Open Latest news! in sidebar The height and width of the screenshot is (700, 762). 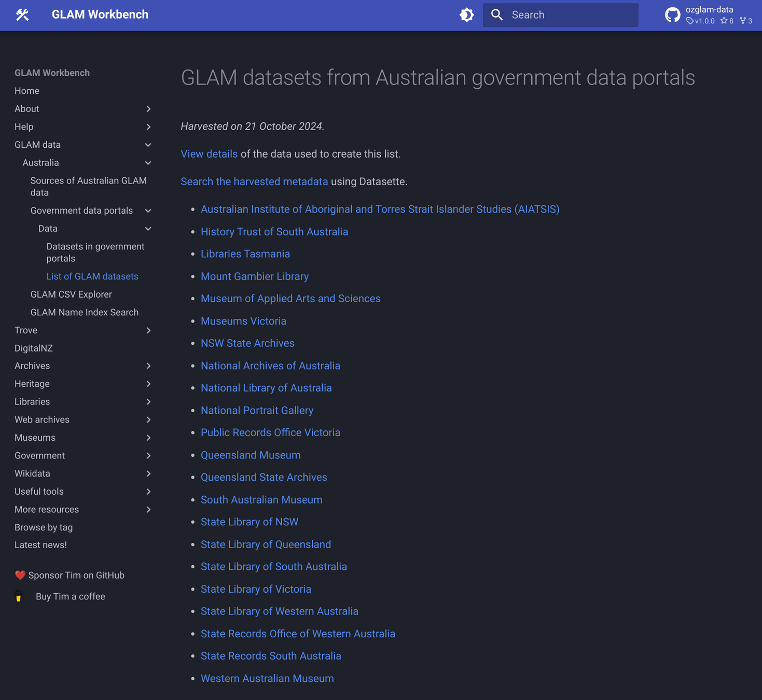[x=40, y=545]
